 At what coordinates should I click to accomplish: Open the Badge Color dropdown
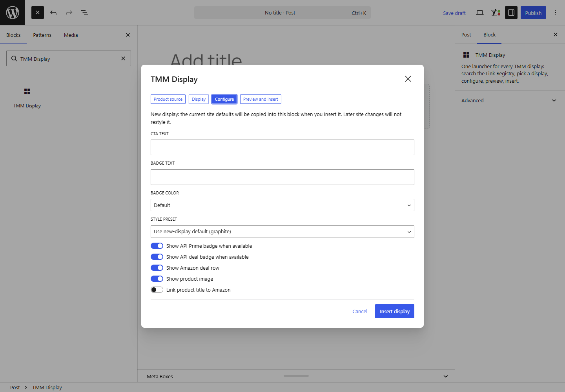coord(282,205)
